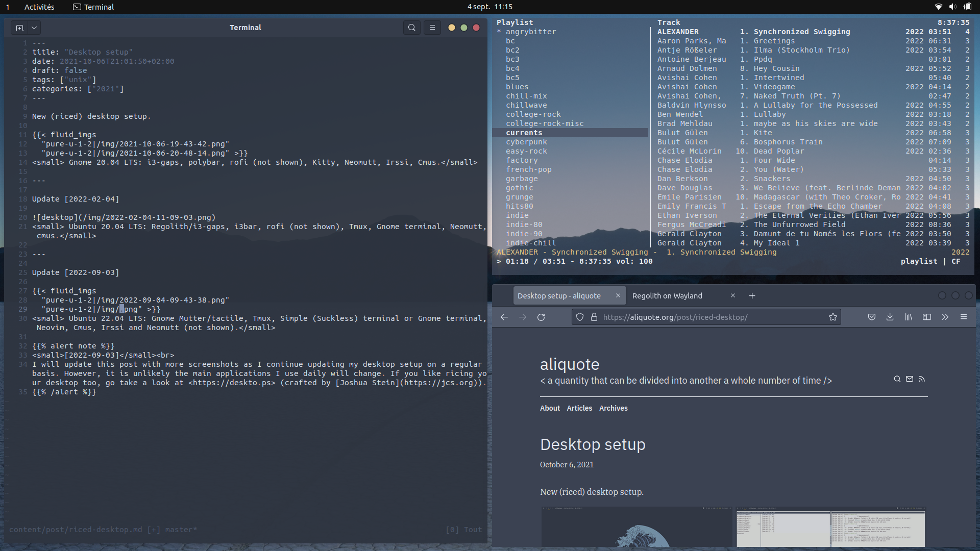Open the Archives link on aliquote
This screenshot has height=551, width=980.
(x=613, y=408)
